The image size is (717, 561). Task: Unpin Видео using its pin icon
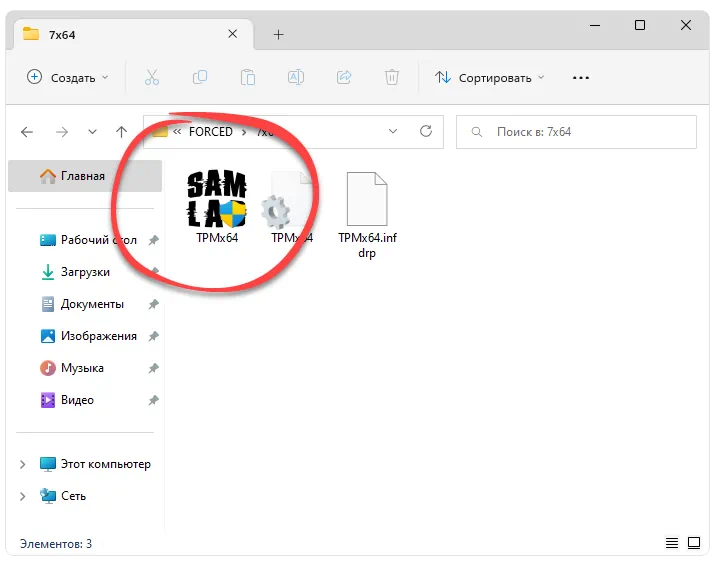point(154,400)
